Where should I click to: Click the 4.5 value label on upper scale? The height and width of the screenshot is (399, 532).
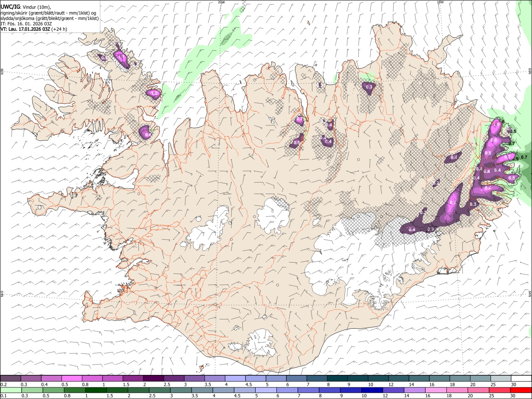point(249,384)
